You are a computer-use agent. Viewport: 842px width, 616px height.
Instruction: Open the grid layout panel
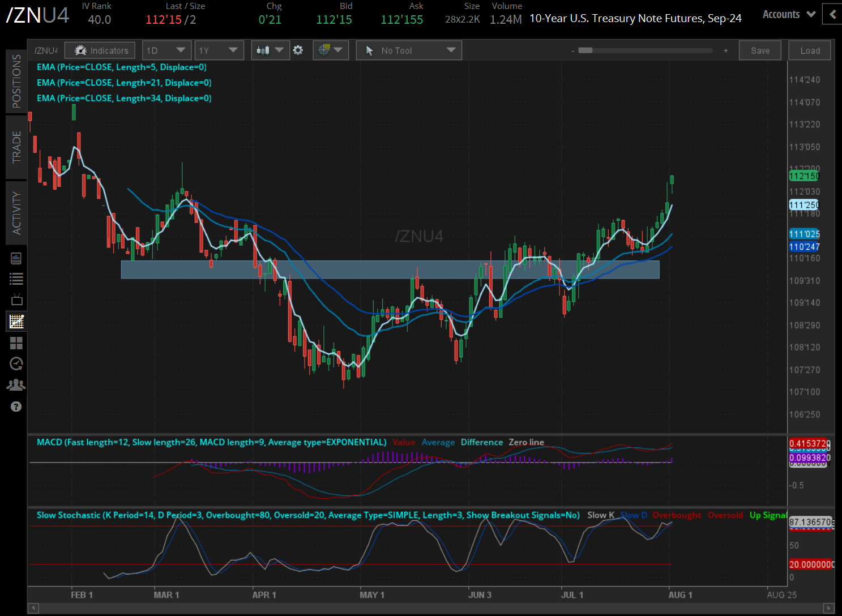click(x=16, y=343)
